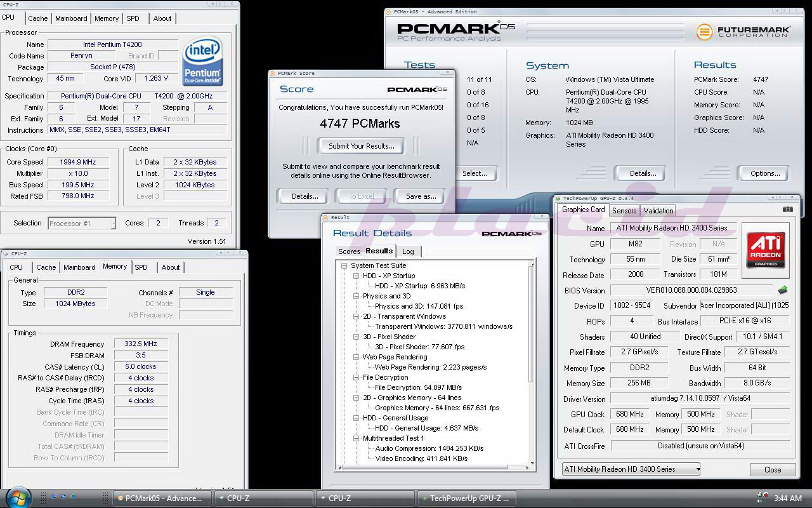Switch to CPU tab in lower CPU-Z
Viewport: 812px width, 508px height.
click(16, 267)
